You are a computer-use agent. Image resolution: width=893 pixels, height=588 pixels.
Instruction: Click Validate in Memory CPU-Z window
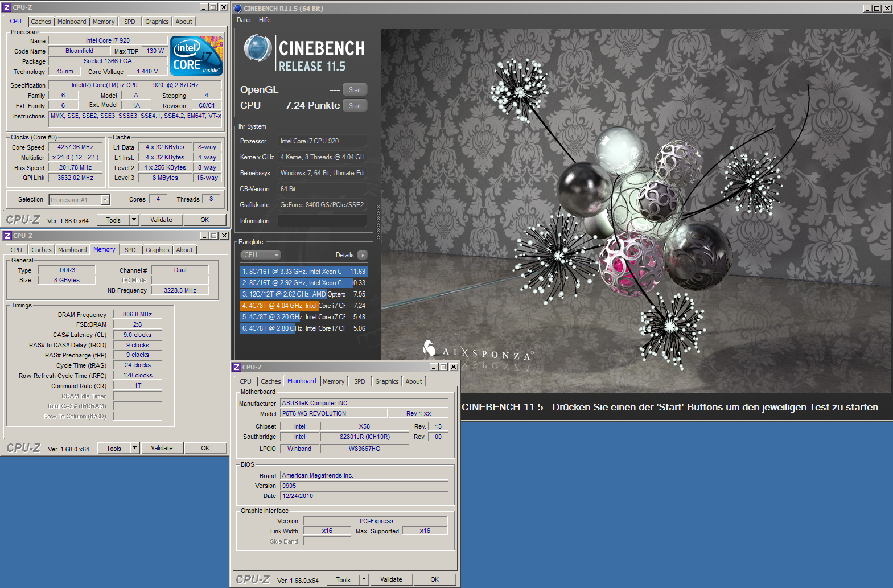tap(162, 448)
